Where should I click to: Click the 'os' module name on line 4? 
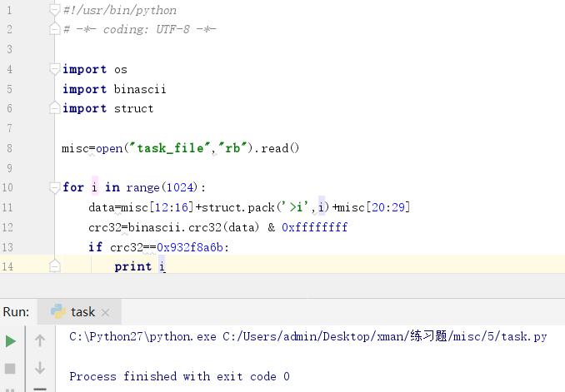click(121, 69)
